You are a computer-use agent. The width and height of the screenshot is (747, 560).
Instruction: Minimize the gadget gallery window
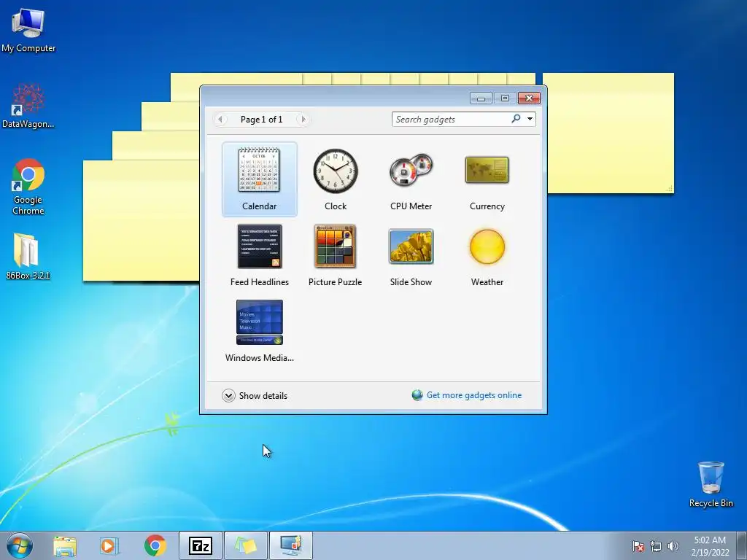[481, 98]
